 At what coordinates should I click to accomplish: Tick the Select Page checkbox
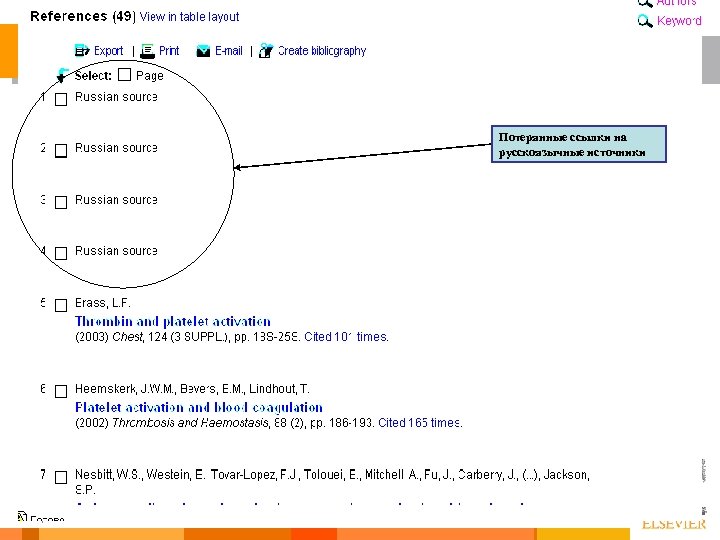[x=124, y=74]
